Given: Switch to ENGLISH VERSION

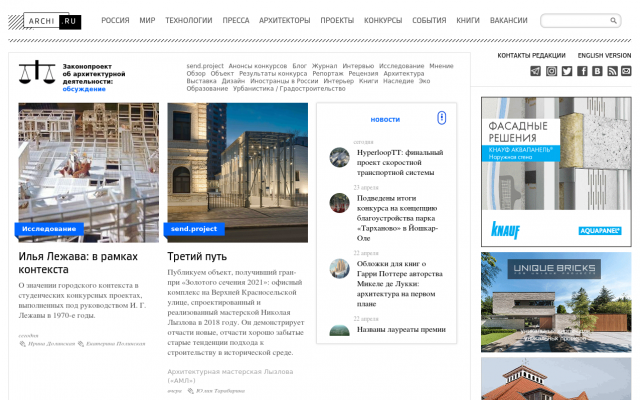Looking at the screenshot, I should (604, 56).
